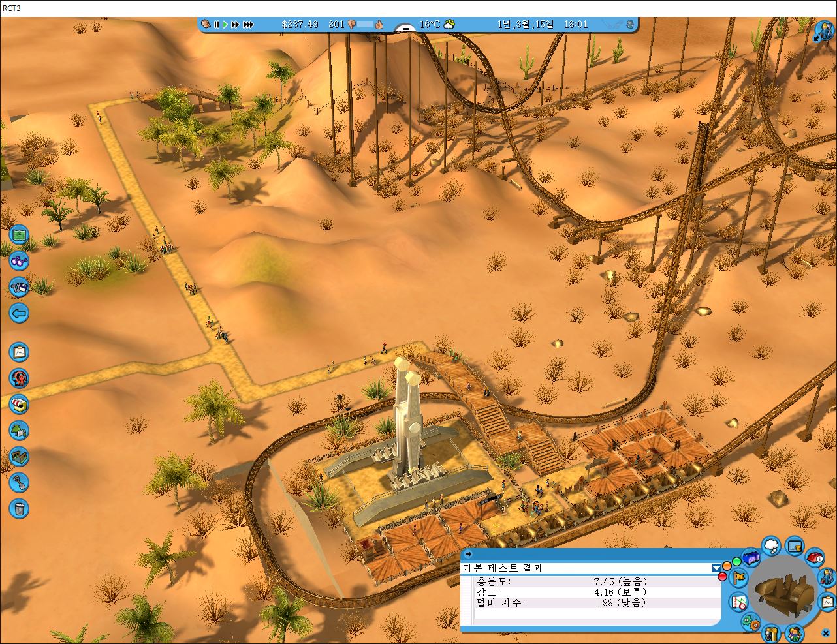The image size is (837, 644).
Task: Close the ride window with X
Action: click(826, 633)
